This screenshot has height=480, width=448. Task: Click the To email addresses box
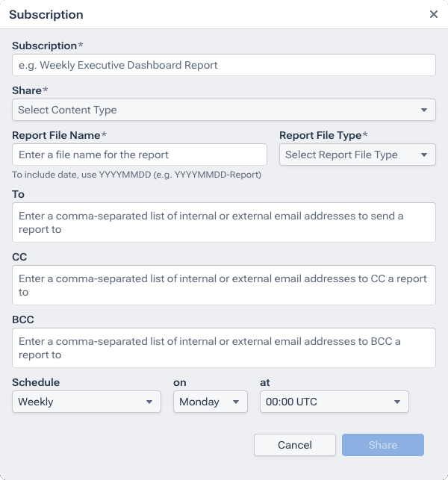coord(224,222)
